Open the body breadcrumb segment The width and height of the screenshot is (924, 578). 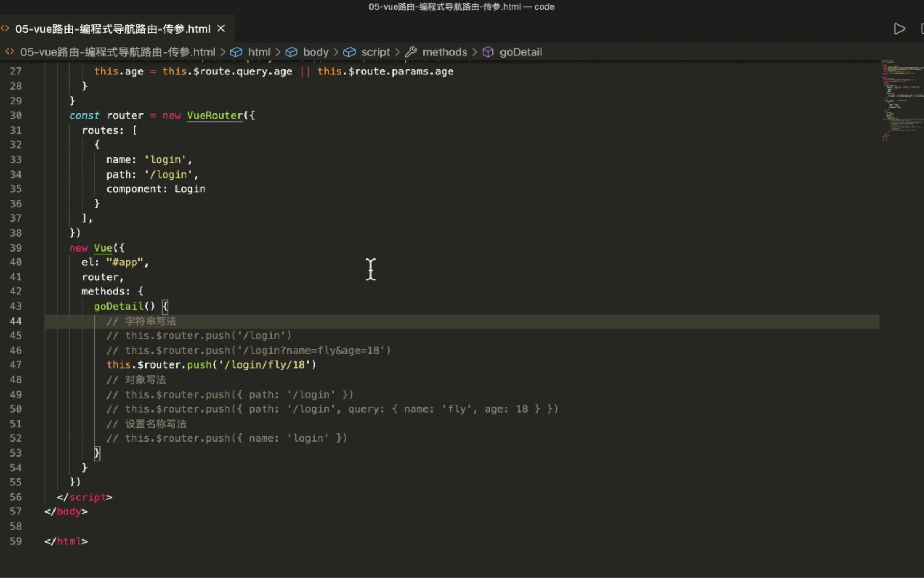tap(315, 52)
